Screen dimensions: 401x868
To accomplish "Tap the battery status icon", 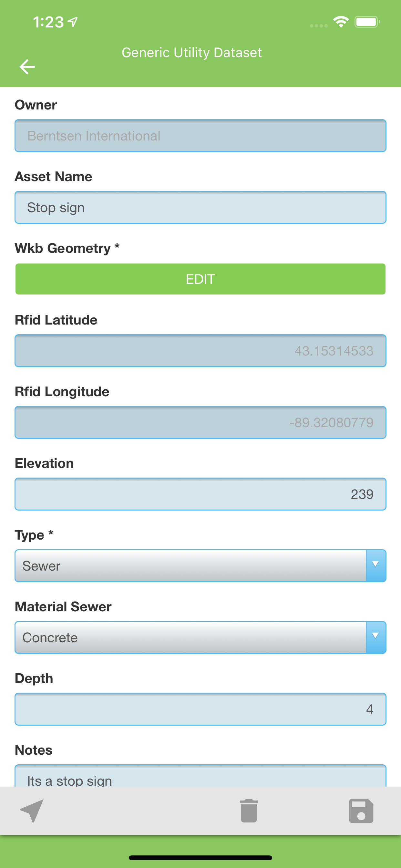I will [x=367, y=22].
